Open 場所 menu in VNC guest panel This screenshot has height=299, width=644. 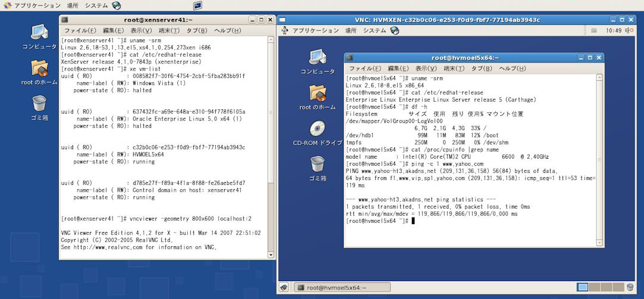(x=350, y=30)
